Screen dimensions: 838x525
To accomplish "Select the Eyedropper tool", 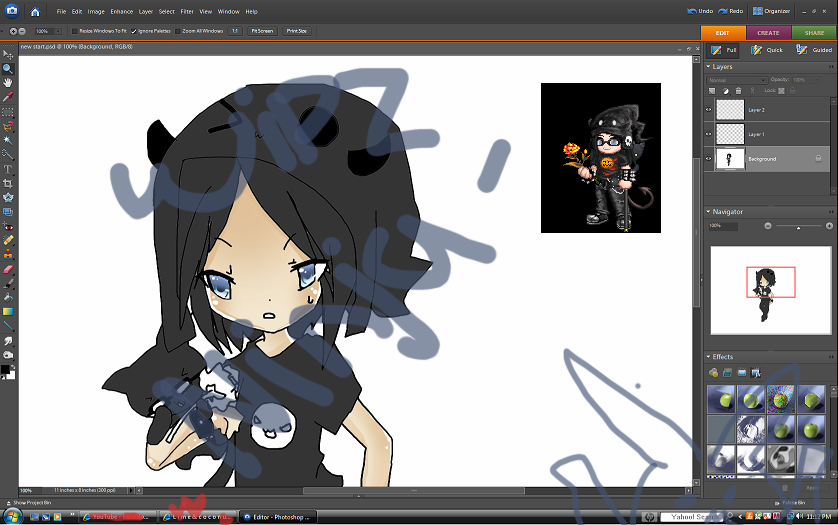I will pos(8,97).
